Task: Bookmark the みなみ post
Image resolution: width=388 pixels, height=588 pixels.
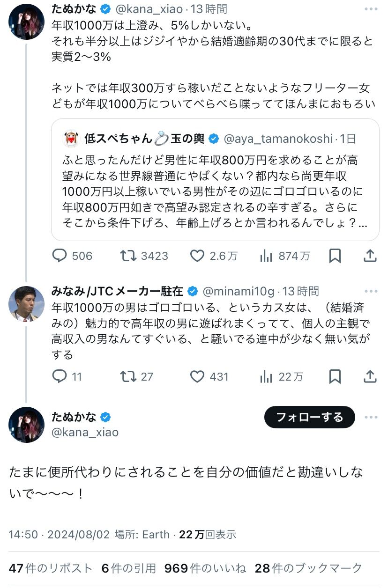Action: point(335,376)
